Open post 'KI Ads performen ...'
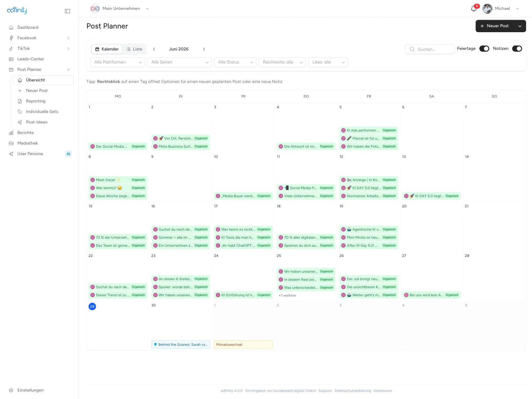Image resolution: width=532 pixels, height=399 pixels. click(369, 130)
